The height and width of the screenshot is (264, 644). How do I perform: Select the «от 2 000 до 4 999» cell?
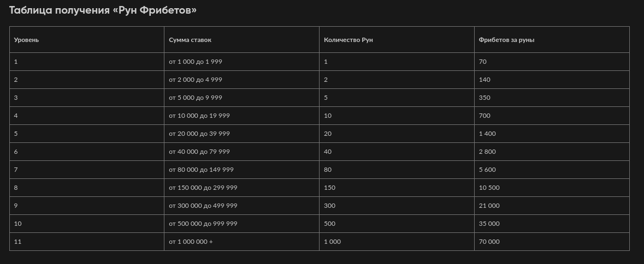(196, 80)
